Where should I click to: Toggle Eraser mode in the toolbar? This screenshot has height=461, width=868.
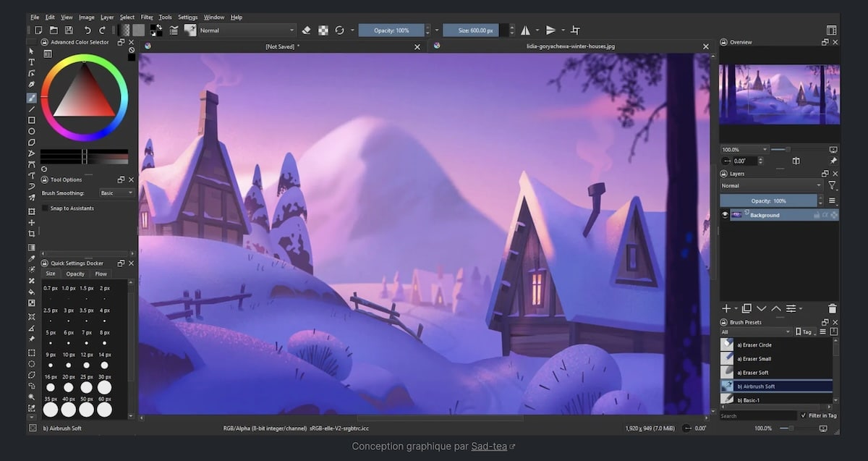(x=306, y=30)
